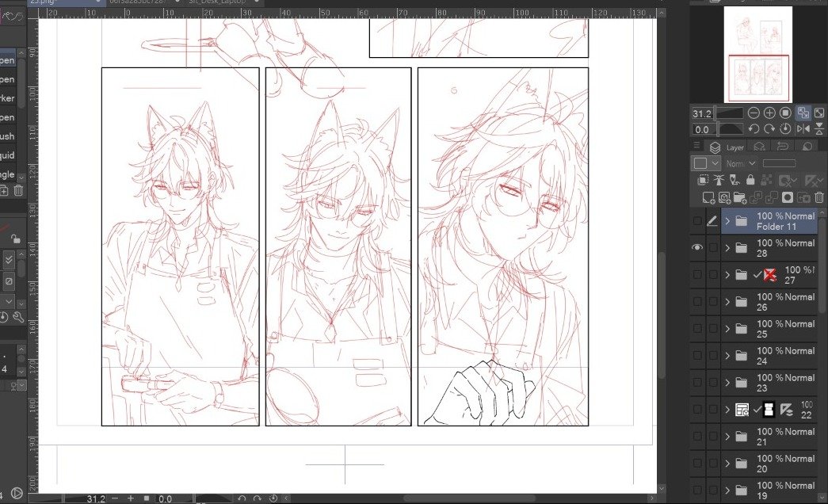Click the Enable Mask icon
The height and width of the screenshot is (504, 828).
click(788, 181)
